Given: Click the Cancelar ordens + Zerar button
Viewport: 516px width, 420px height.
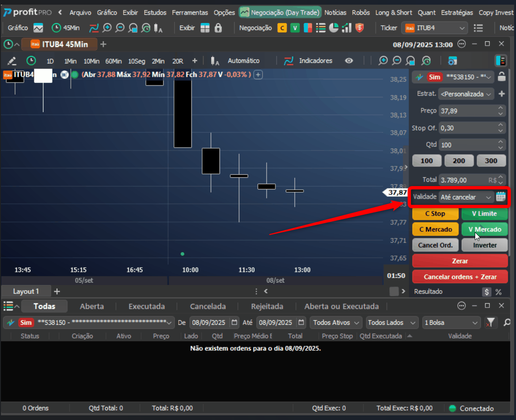Looking at the screenshot, I should 460,277.
